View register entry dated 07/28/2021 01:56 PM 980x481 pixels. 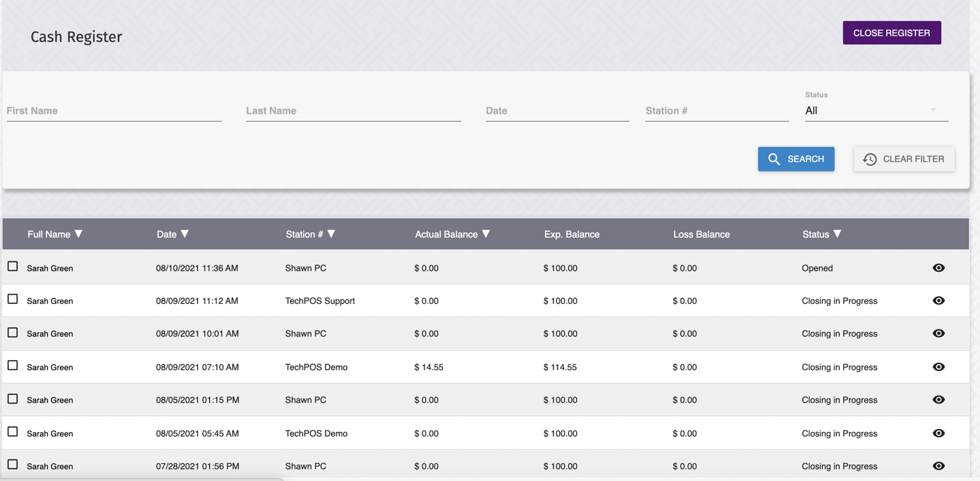tap(938, 466)
